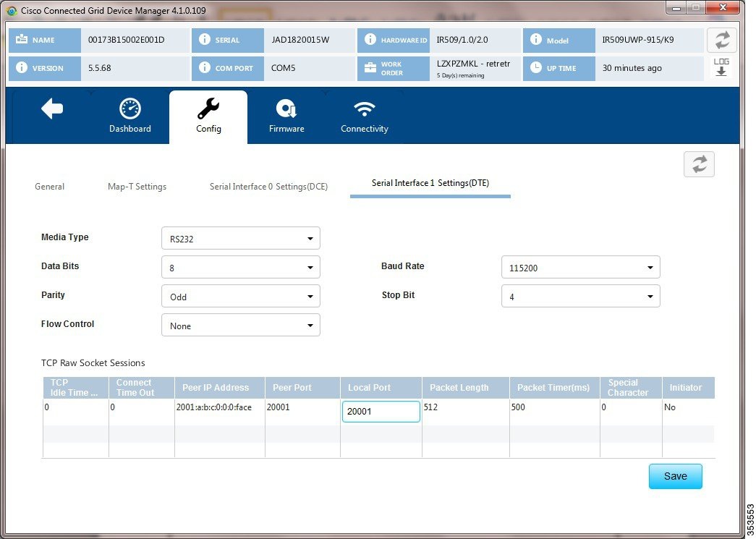Click the Special Character cell 0
This screenshot has height=539, width=756.
pyautogui.click(x=603, y=407)
